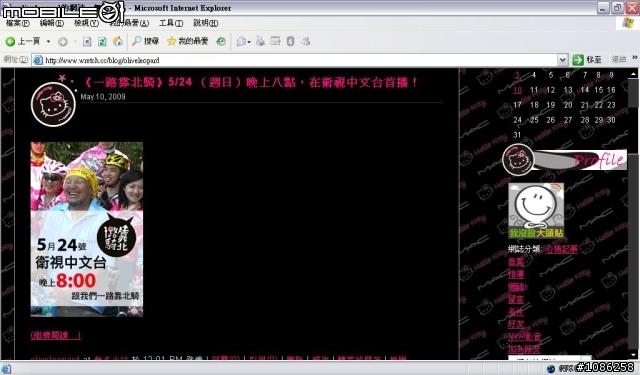Click the greyed Forward arrow icon
This screenshot has width=640, height=375.
(62, 41)
